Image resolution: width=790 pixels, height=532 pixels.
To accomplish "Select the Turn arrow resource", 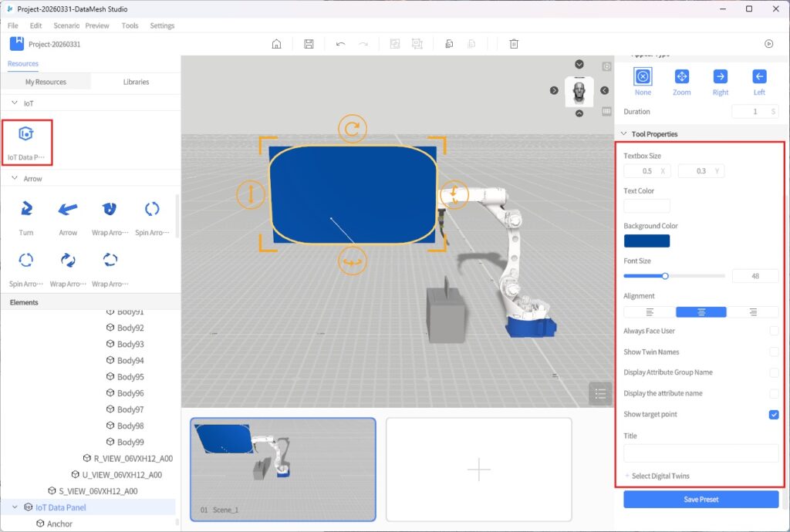I will pyautogui.click(x=26, y=209).
